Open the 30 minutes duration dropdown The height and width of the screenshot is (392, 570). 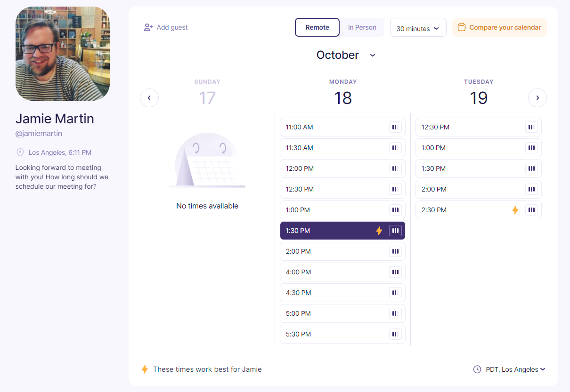418,28
